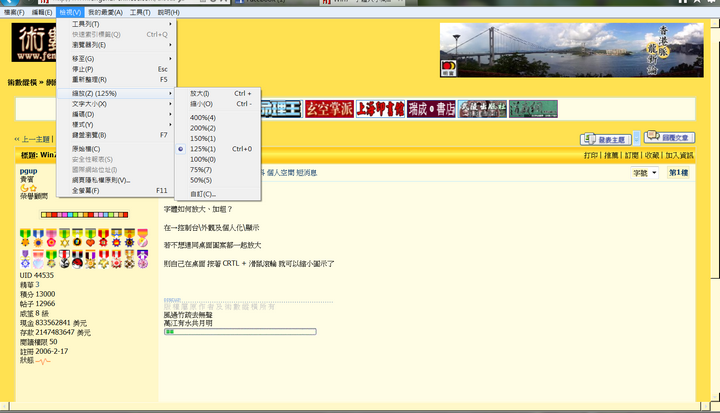Click the colorful level bar under 榮譽顧問
The height and width of the screenshot is (413, 720).
click(84, 215)
